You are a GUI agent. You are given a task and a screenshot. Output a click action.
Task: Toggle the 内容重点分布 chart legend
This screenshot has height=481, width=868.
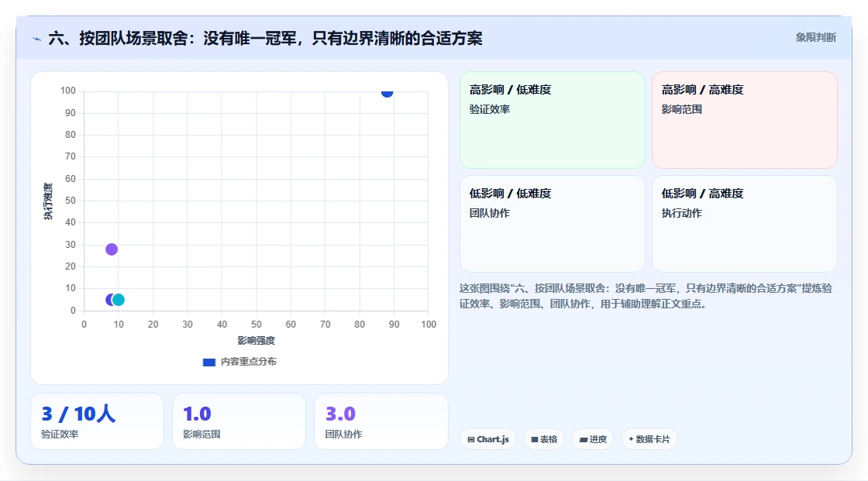click(x=239, y=362)
